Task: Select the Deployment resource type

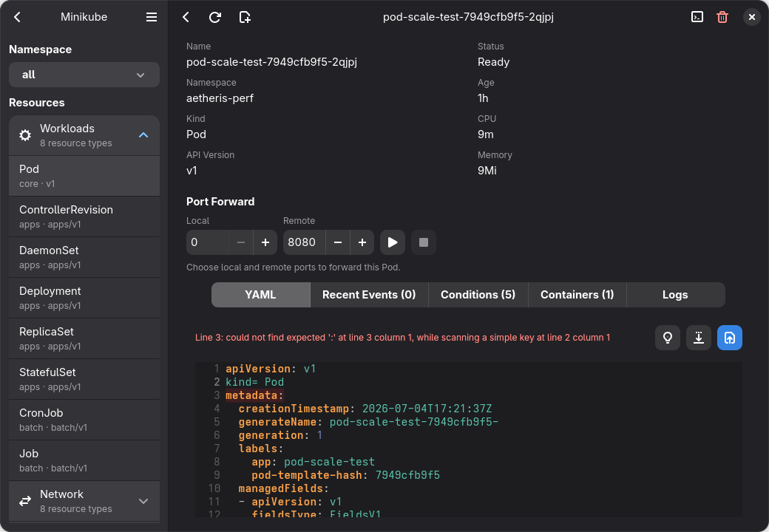Action: pos(84,298)
